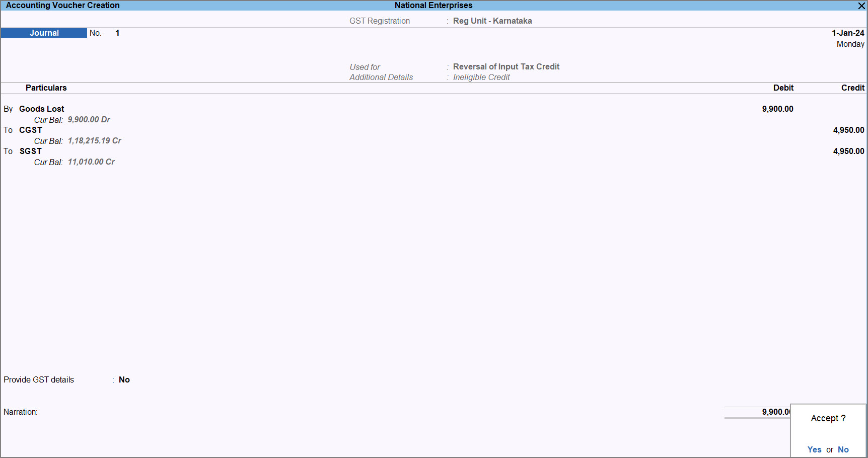Click the Narration field
The width and height of the screenshot is (868, 458).
pyautogui.click(x=201, y=412)
